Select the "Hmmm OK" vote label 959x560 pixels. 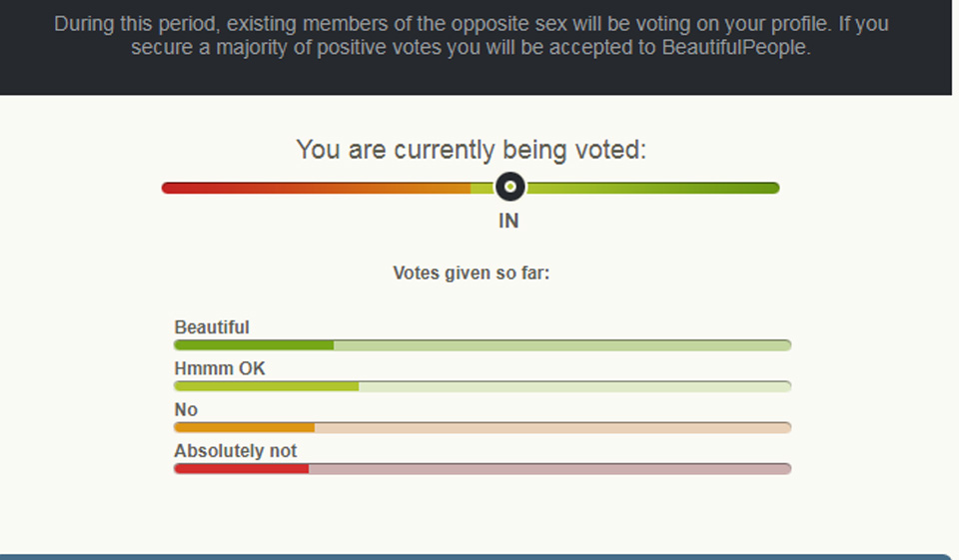220,368
